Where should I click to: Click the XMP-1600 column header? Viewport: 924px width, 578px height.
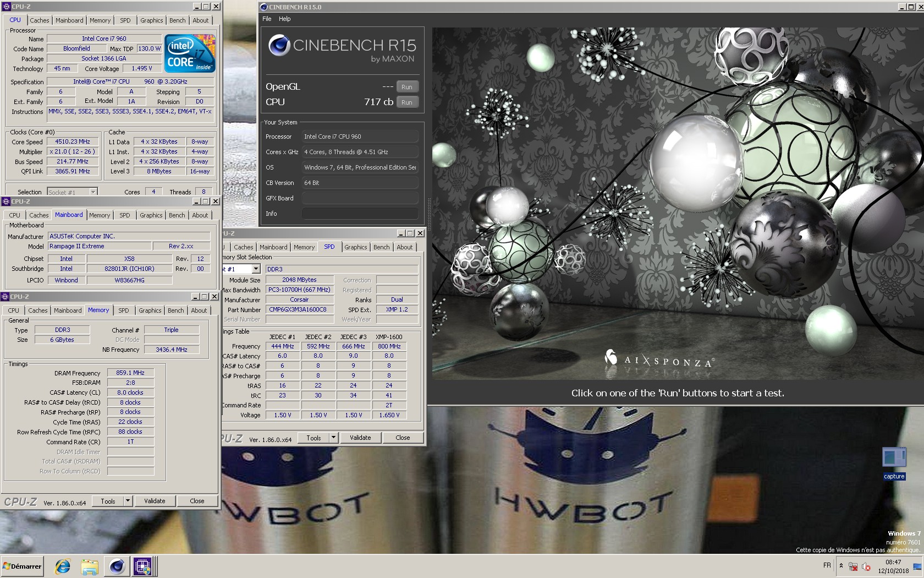pyautogui.click(x=389, y=337)
